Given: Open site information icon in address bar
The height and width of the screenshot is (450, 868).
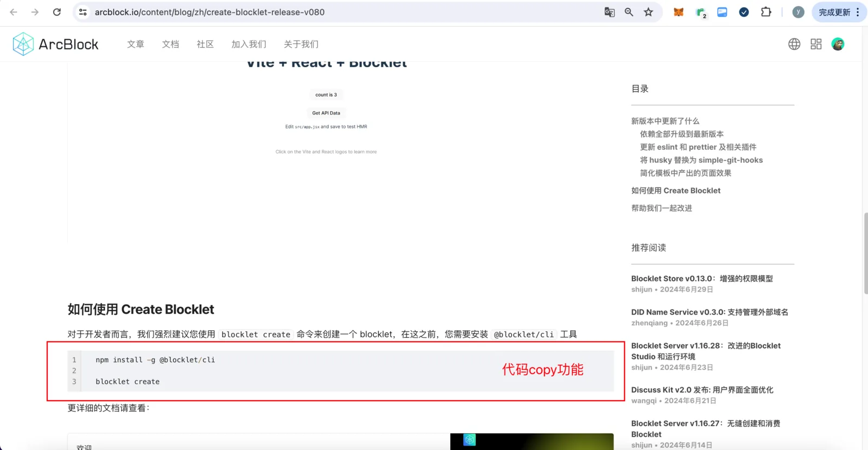Looking at the screenshot, I should [x=82, y=12].
